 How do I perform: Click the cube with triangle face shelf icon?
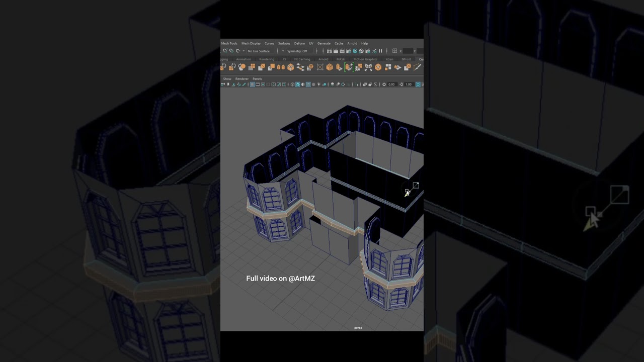[378, 67]
